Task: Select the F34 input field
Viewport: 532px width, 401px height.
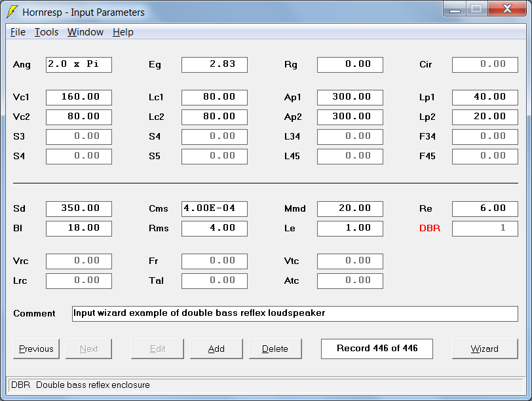Action: click(485, 137)
